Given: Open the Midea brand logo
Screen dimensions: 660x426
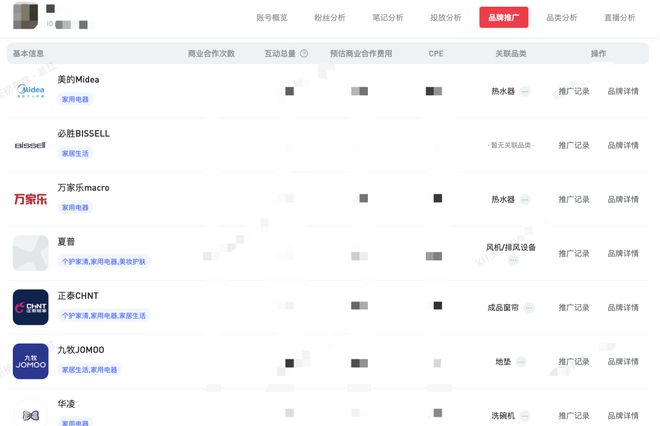Looking at the screenshot, I should (30, 91).
